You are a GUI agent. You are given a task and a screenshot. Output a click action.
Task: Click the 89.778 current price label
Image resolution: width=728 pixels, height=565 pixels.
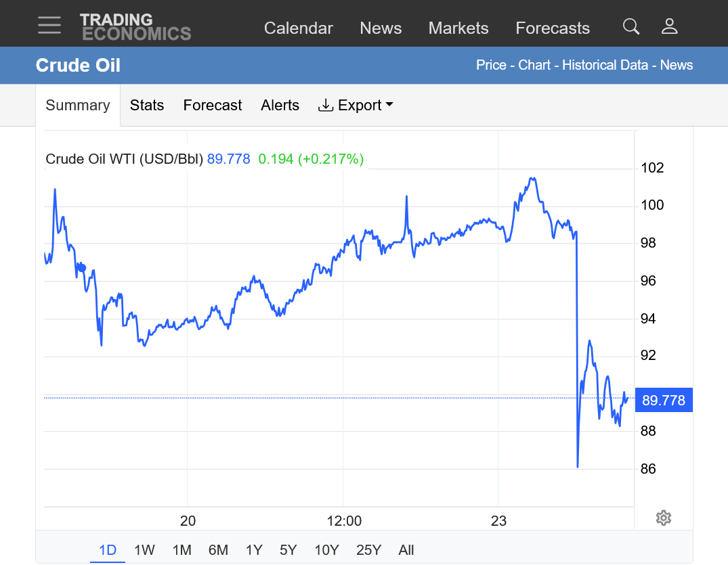(x=663, y=401)
